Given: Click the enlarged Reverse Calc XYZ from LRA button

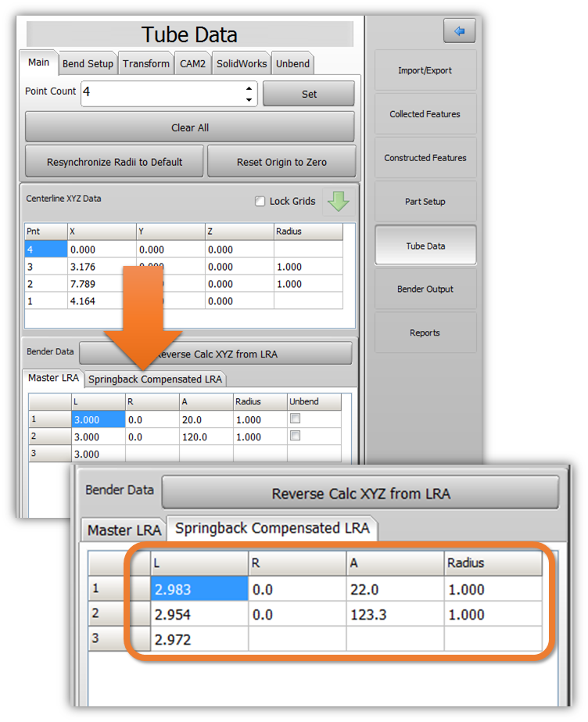Looking at the screenshot, I should [360, 494].
